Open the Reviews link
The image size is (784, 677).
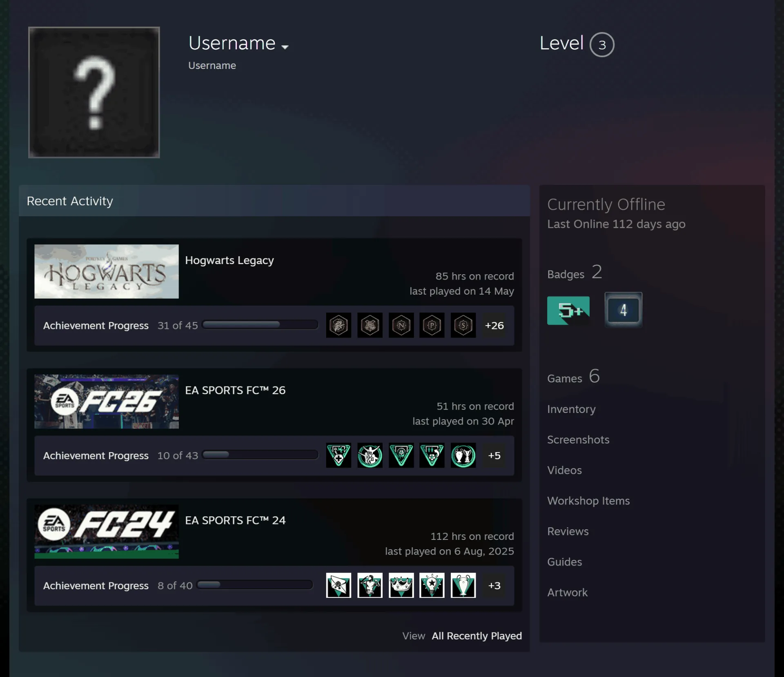(568, 531)
